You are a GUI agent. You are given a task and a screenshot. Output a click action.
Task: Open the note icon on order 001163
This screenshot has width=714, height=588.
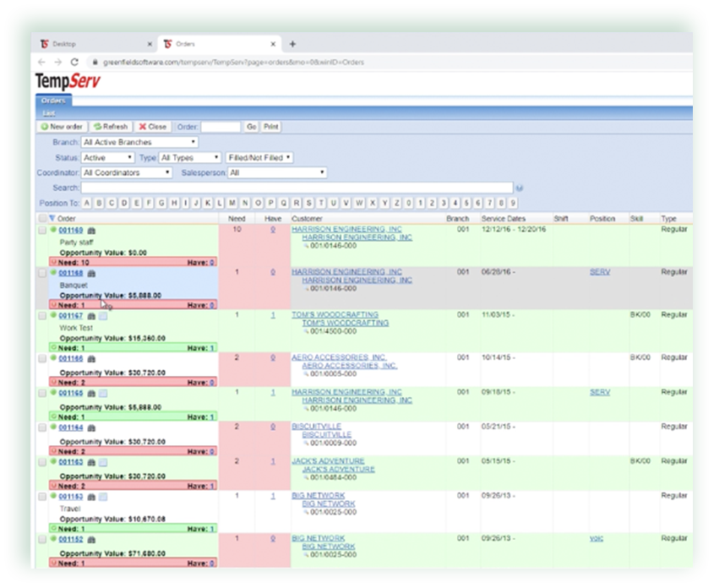pyautogui.click(x=103, y=462)
